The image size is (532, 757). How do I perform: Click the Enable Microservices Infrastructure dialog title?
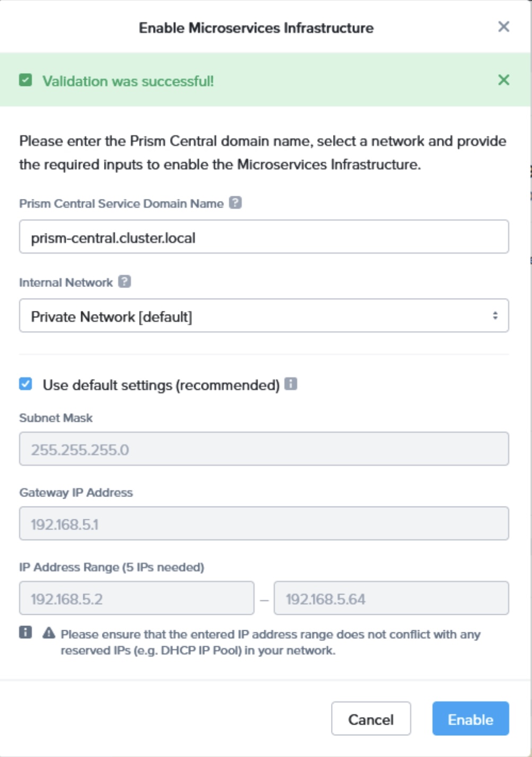256,28
